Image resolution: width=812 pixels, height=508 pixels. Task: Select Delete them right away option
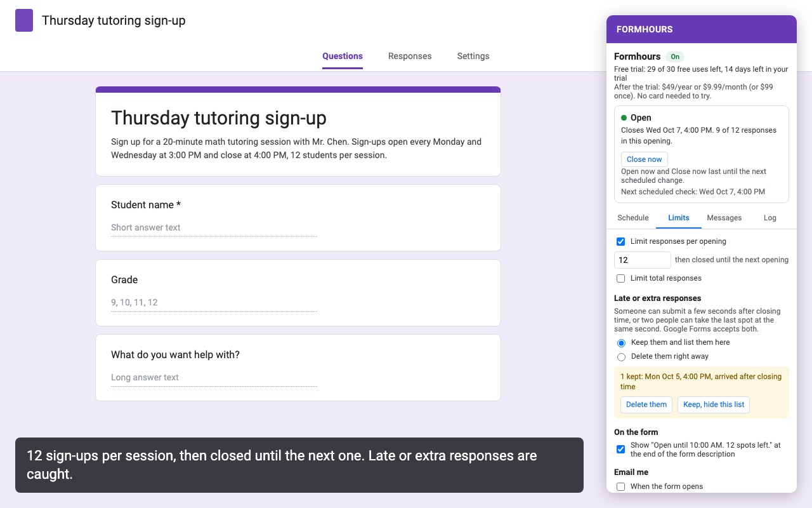point(621,357)
